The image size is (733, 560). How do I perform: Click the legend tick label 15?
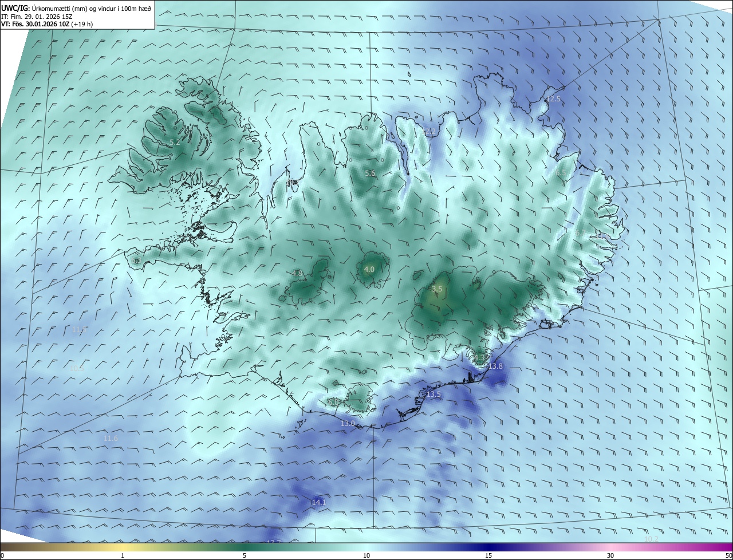click(x=488, y=555)
